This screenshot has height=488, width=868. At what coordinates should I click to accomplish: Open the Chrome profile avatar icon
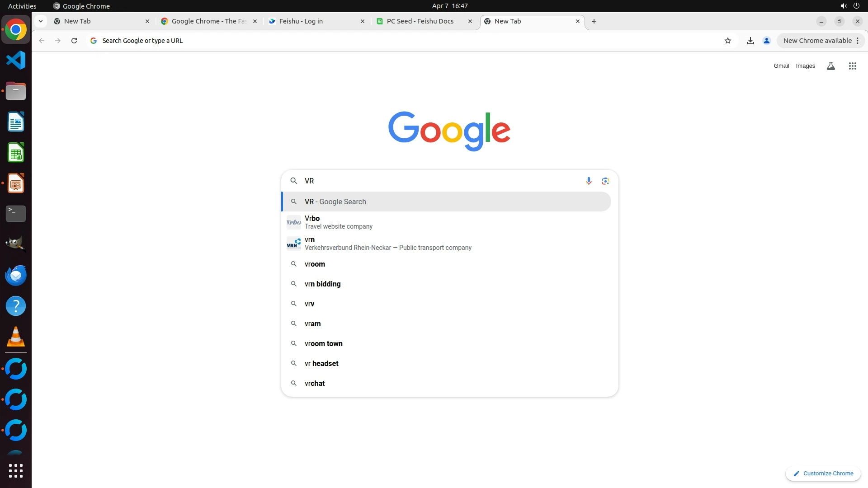[766, 41]
